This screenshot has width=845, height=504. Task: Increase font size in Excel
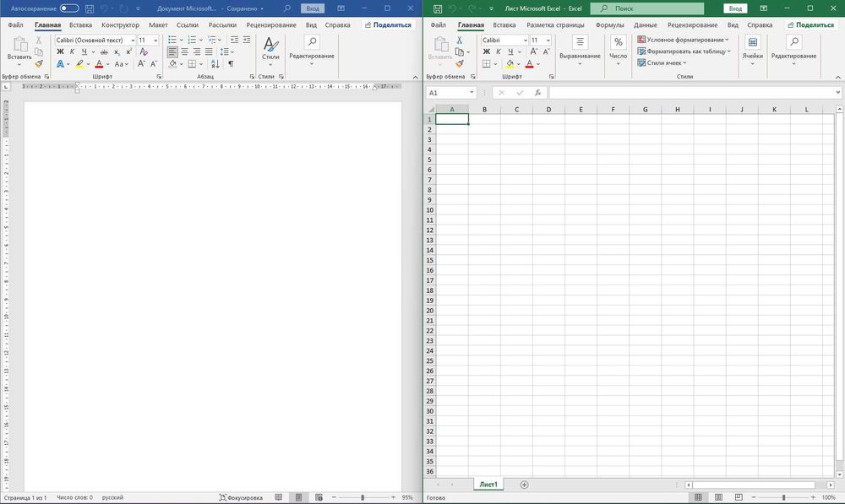click(x=533, y=51)
